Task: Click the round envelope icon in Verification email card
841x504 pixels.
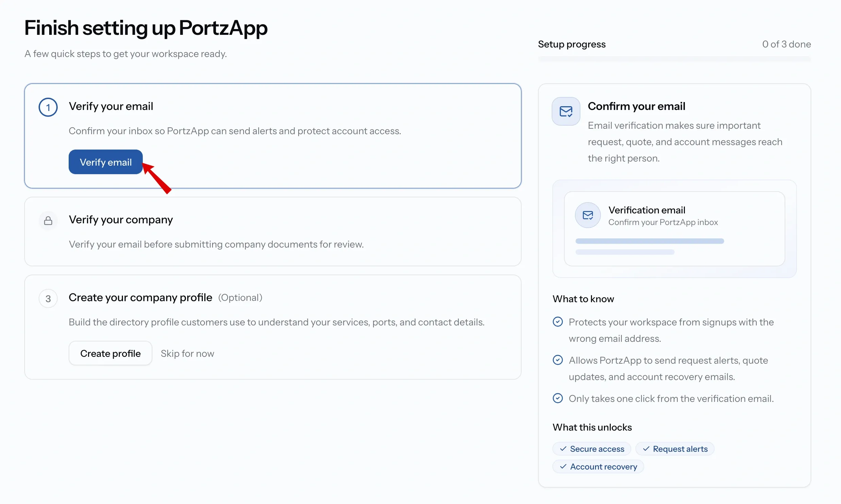Action: pyautogui.click(x=588, y=215)
